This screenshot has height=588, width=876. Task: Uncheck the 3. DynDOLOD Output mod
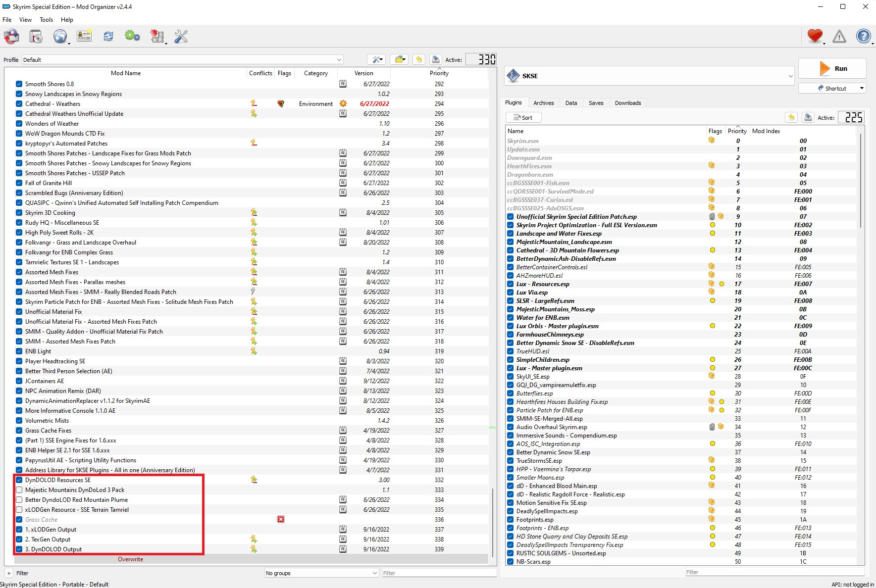click(19, 549)
